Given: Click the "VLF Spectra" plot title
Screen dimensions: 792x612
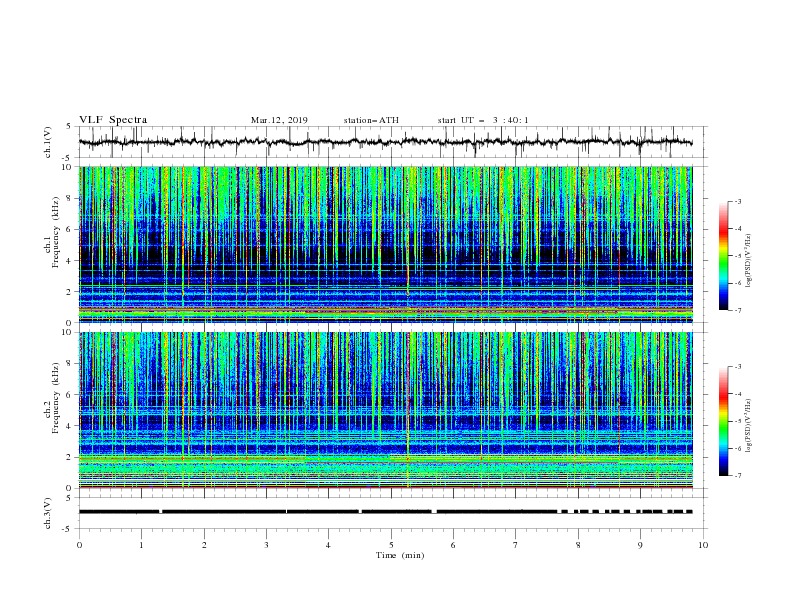Looking at the screenshot, I should point(113,120).
